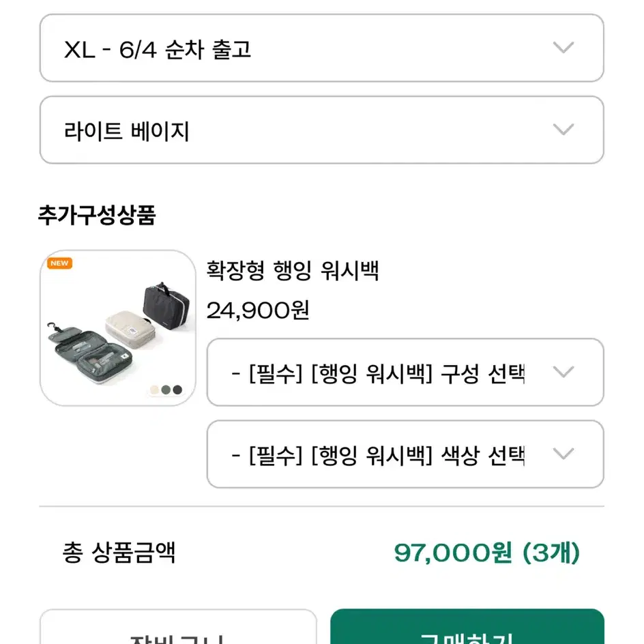Click the 총 상품금액 label

tap(119, 553)
